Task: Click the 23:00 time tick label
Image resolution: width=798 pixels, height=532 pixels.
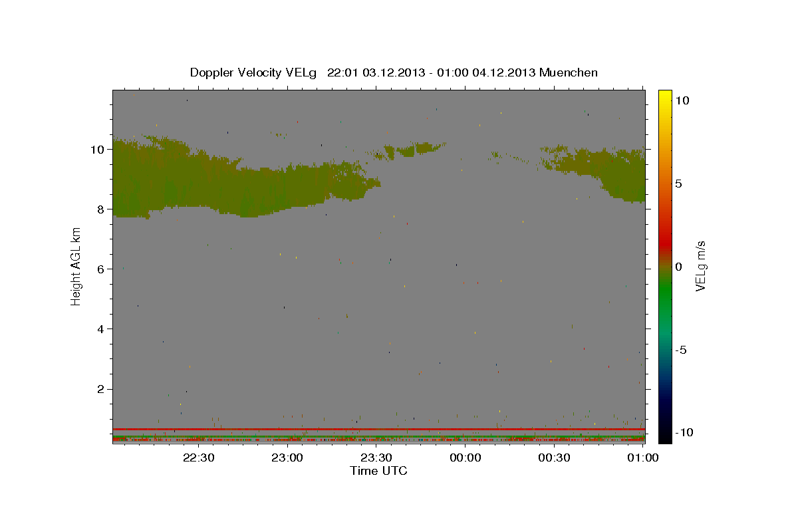Action: (288, 458)
